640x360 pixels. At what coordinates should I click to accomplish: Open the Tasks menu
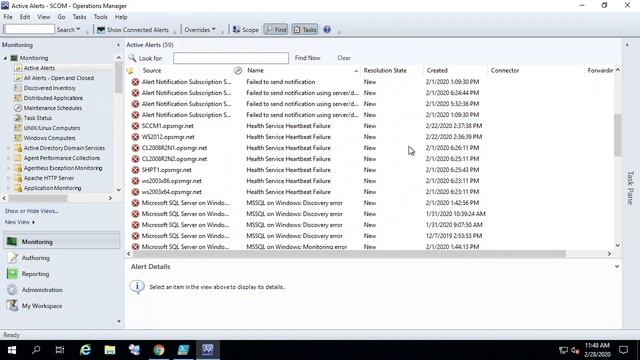coord(79,17)
